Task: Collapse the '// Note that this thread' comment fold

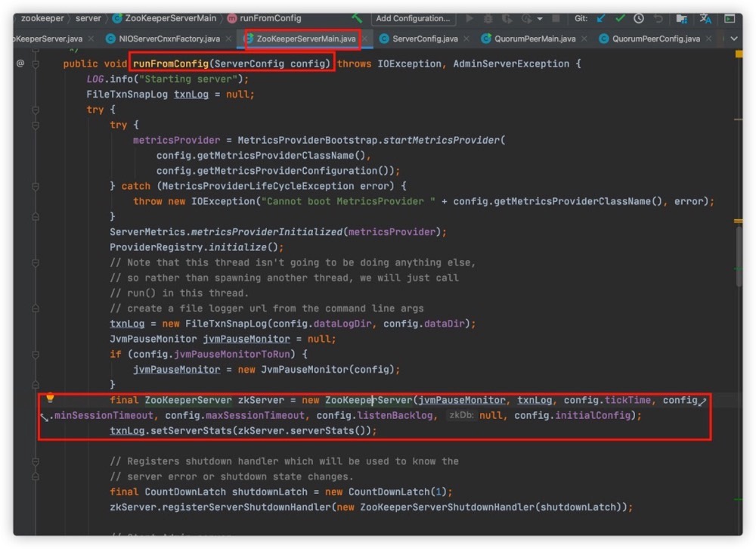Action: [x=36, y=263]
